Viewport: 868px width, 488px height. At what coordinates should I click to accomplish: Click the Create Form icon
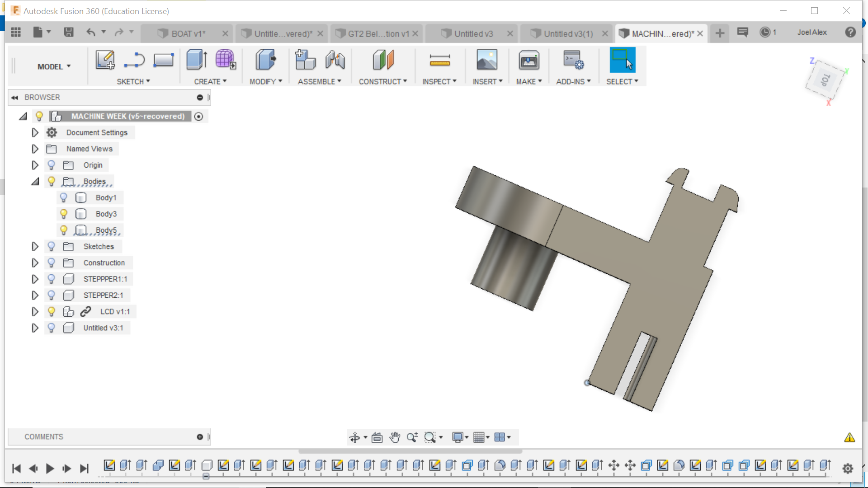(225, 60)
